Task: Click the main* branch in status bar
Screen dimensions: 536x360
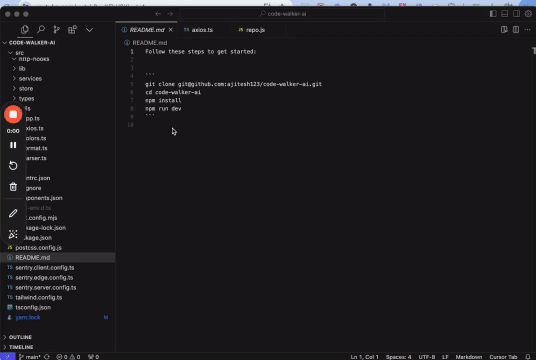Action: click(29, 357)
